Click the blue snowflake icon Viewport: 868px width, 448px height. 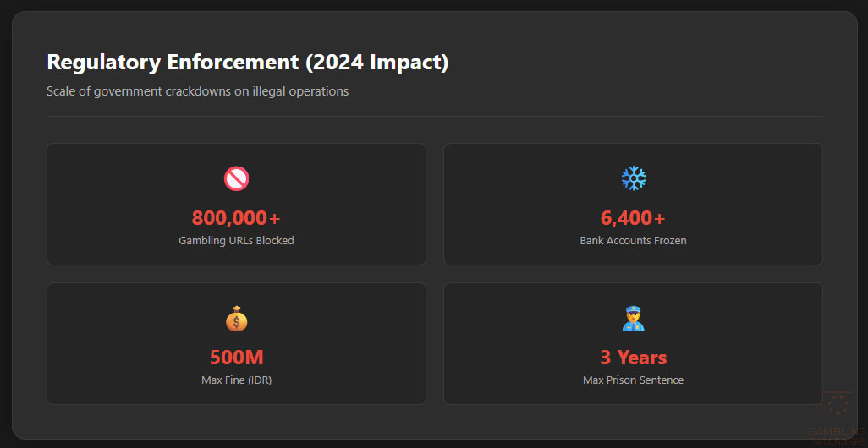pyautogui.click(x=633, y=178)
